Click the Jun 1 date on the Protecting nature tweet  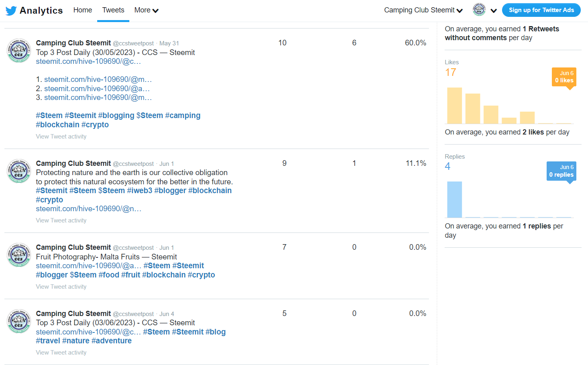(167, 164)
